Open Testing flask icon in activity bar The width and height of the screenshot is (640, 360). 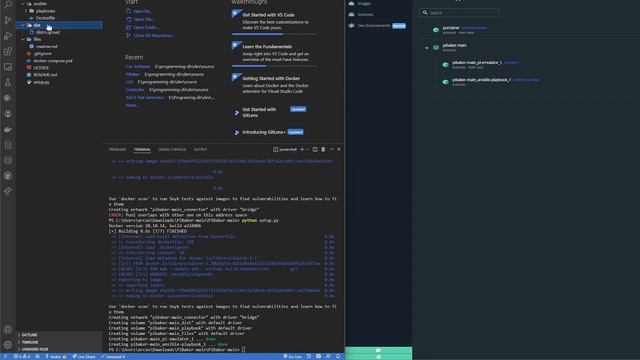[x=8, y=82]
